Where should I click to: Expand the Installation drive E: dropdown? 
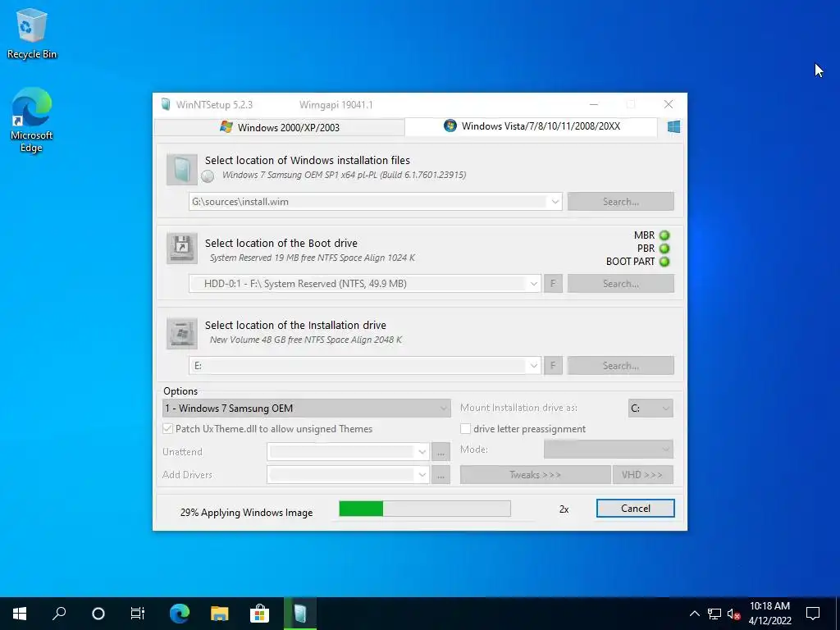533,365
